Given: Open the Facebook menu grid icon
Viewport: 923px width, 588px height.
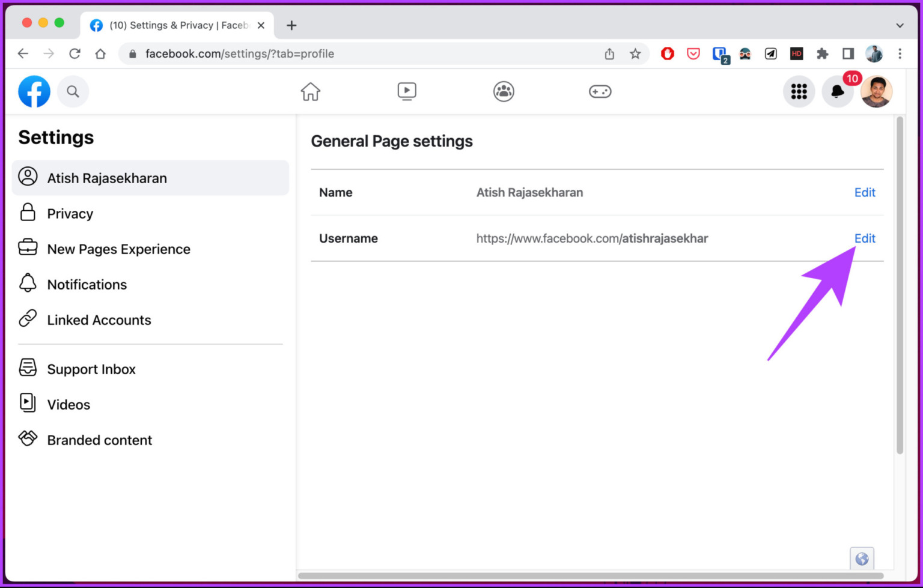Looking at the screenshot, I should (799, 92).
